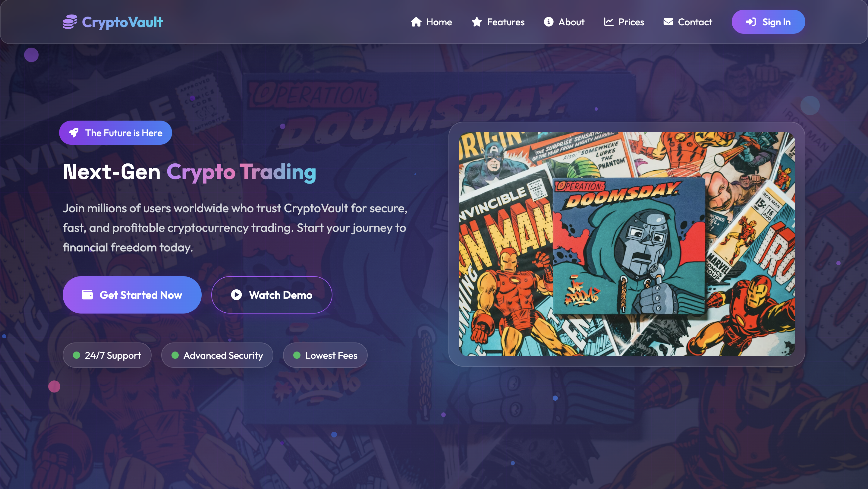Image resolution: width=868 pixels, height=489 pixels.
Task: Select the 24/7 Support pill
Action: click(x=107, y=355)
